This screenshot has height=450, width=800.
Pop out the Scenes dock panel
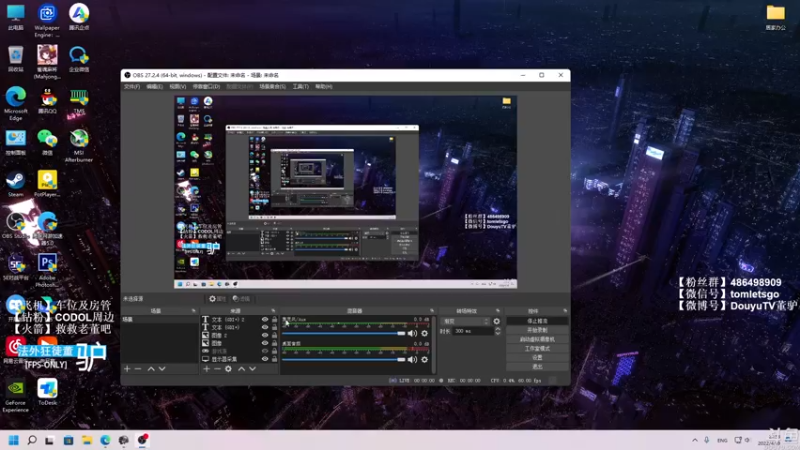click(193, 311)
